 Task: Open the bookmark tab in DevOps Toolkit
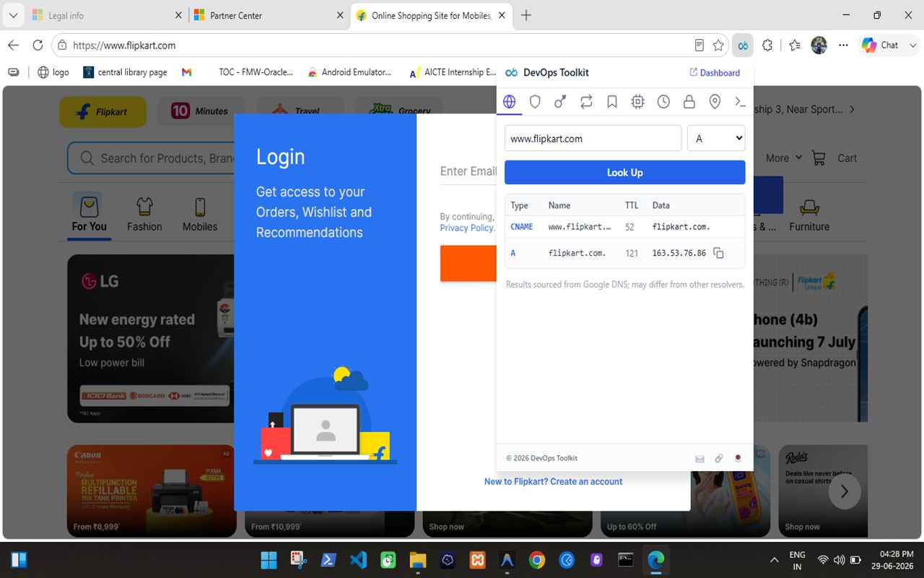(x=612, y=102)
